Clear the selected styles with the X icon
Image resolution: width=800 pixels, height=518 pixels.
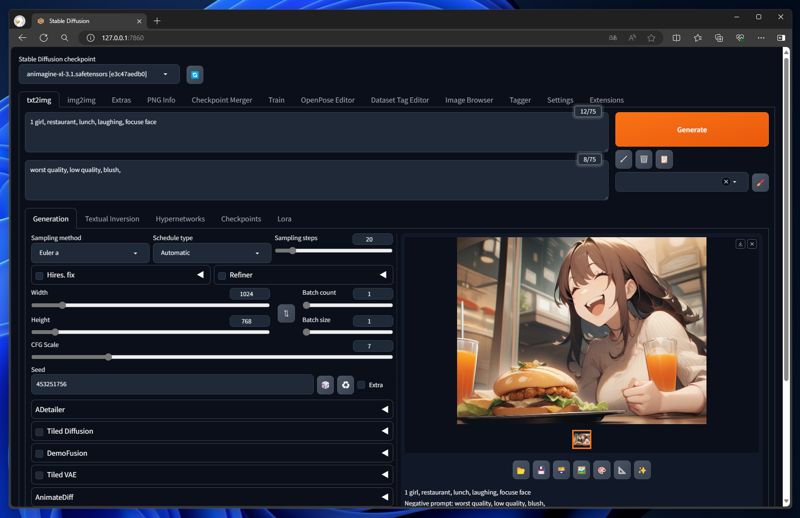click(726, 182)
